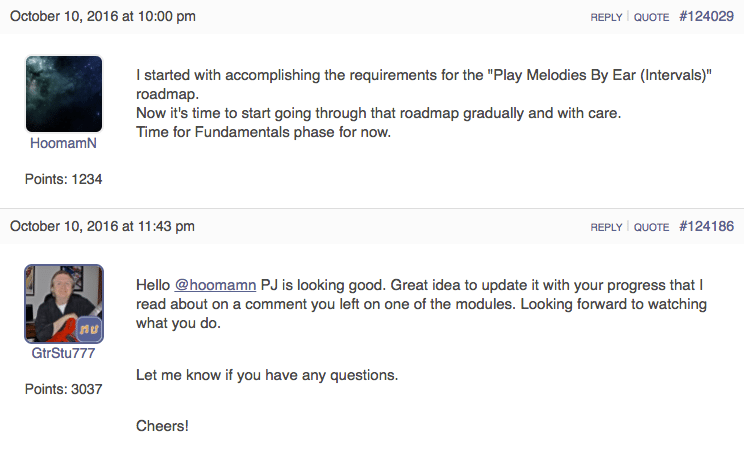The image size is (744, 472).
Task: Click the 'Time for Fundamentals phase' line
Action: pyautogui.click(x=263, y=132)
